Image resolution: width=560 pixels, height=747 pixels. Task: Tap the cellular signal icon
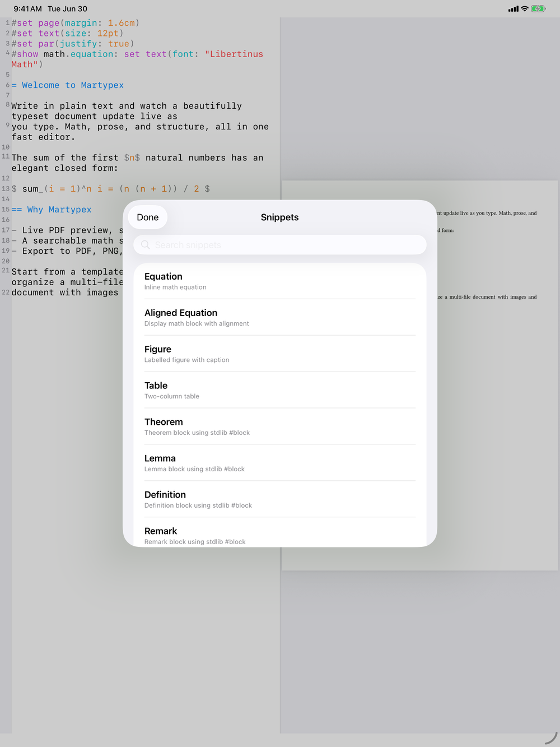[514, 9]
